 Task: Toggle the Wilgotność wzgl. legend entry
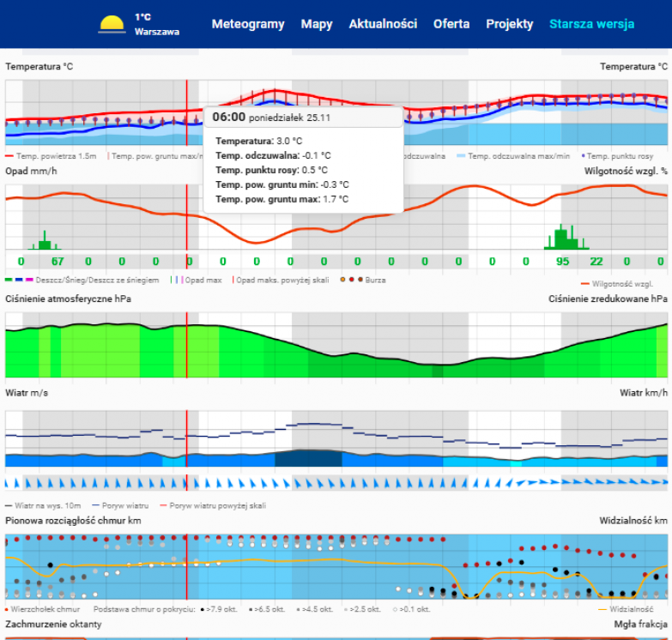(x=617, y=284)
